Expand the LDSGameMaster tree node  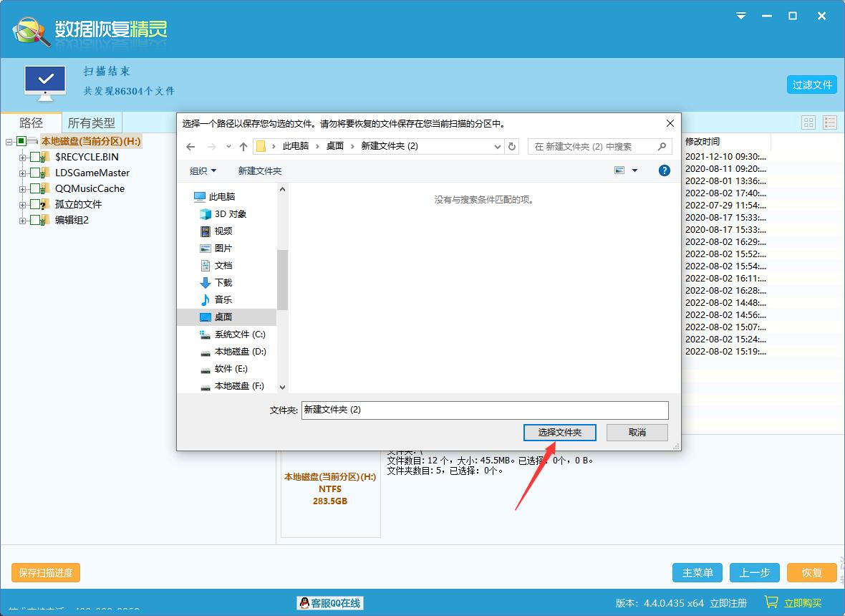click(22, 173)
